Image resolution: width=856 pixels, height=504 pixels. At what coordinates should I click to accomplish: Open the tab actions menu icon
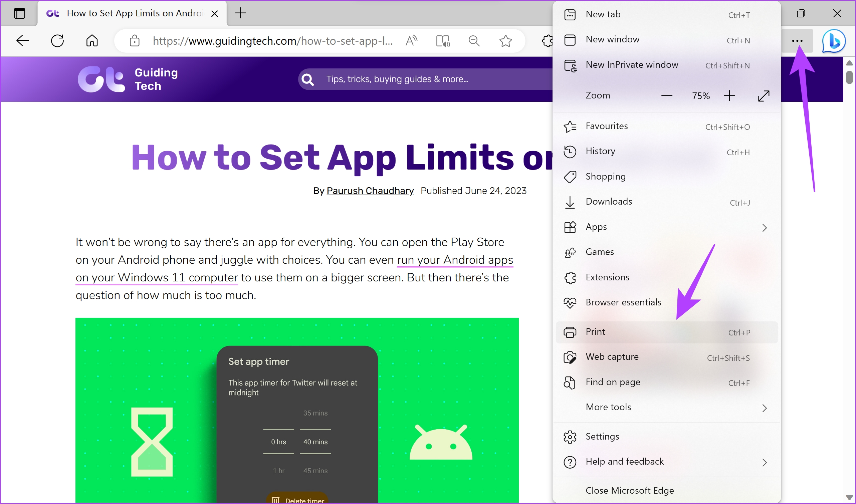(x=19, y=14)
